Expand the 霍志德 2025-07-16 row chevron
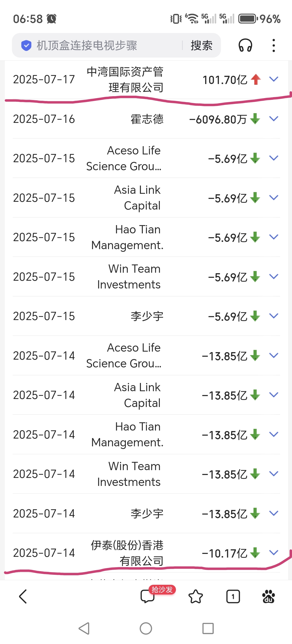Viewport: 292px width, 644px height. pyautogui.click(x=274, y=119)
